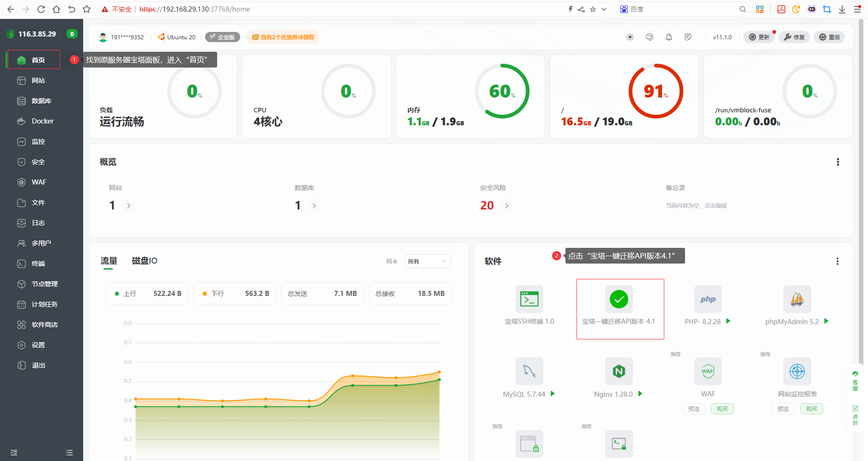The height and width of the screenshot is (461, 868).
Task: Open the MySQL 5.7.44 software icon
Action: point(529,371)
